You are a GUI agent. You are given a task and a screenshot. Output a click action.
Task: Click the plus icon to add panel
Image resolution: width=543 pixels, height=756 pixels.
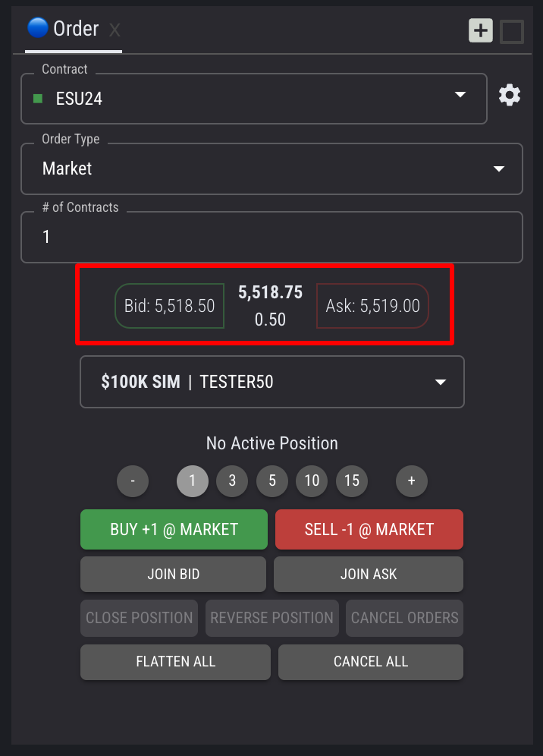[481, 31]
